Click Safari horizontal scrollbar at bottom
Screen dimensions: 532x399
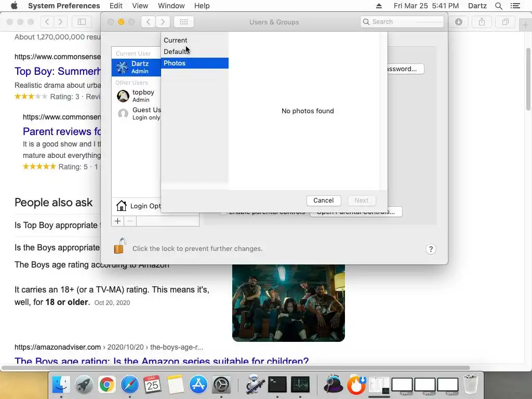[235, 368]
